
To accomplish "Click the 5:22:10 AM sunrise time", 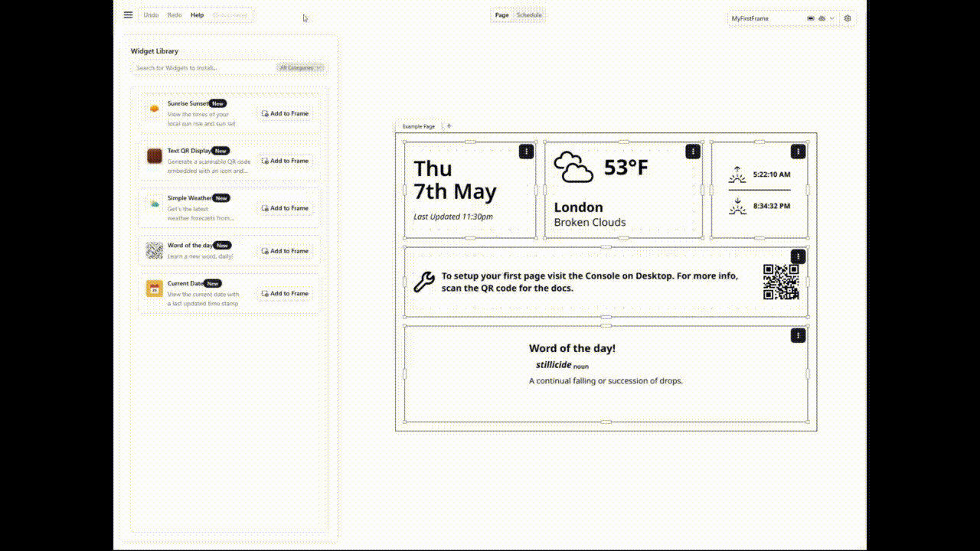I will 772,174.
